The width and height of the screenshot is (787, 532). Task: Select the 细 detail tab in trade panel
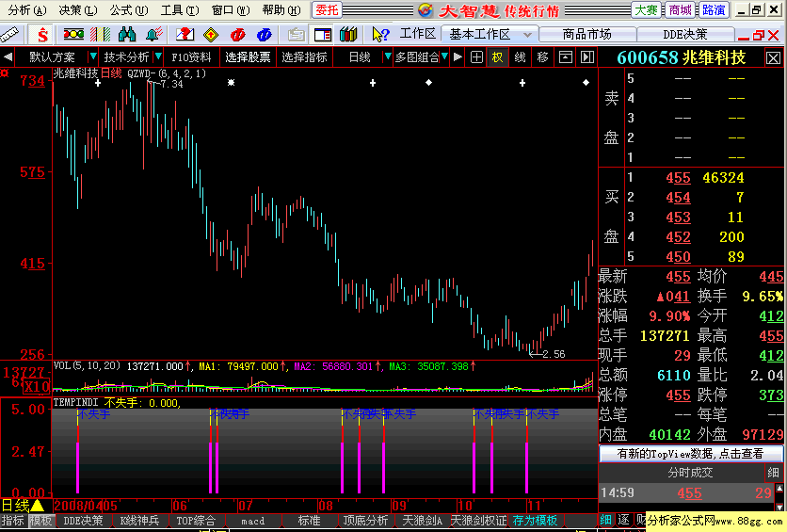pos(606,520)
